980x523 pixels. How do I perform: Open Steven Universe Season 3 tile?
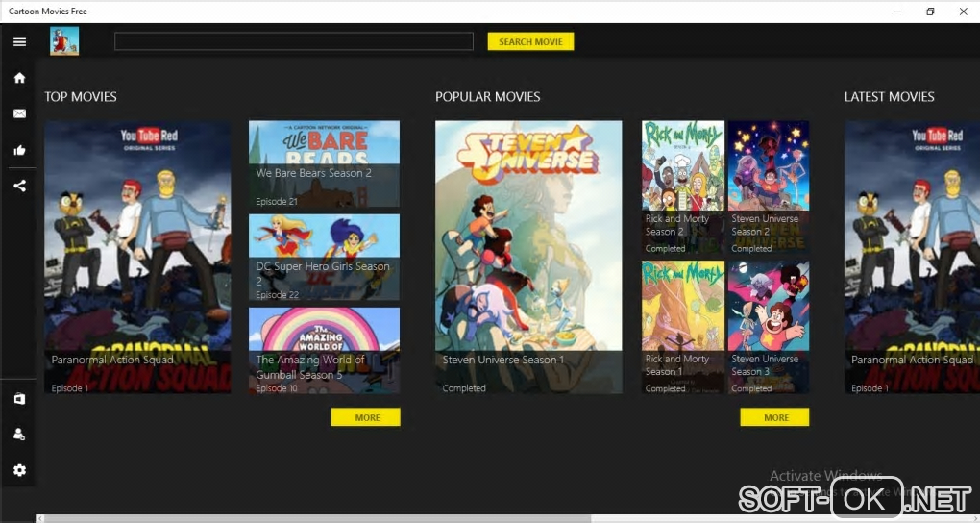(x=769, y=327)
